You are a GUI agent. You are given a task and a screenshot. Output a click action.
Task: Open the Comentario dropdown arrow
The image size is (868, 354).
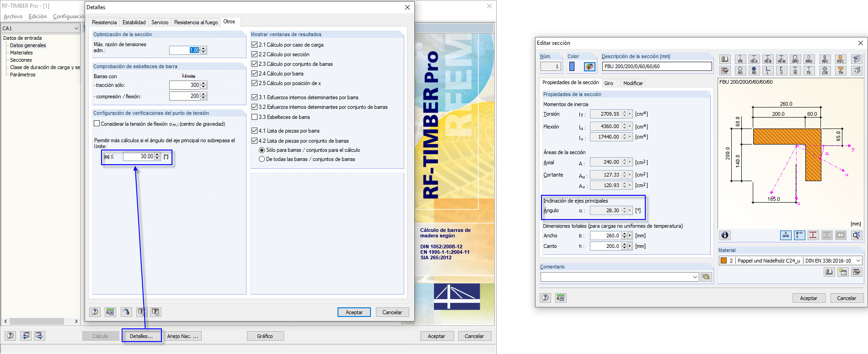pos(695,277)
